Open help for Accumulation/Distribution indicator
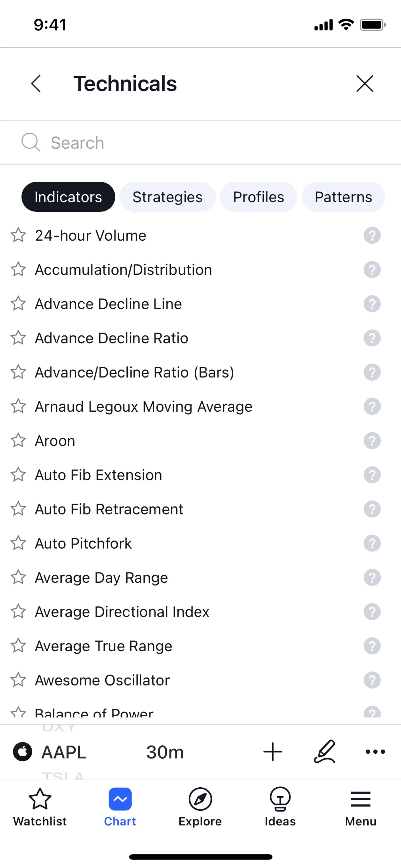This screenshot has width=401, height=868. (372, 270)
